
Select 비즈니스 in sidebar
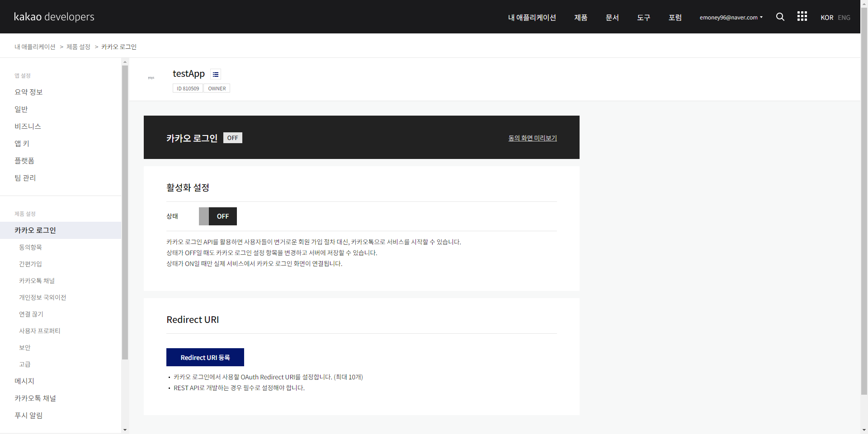pos(28,126)
